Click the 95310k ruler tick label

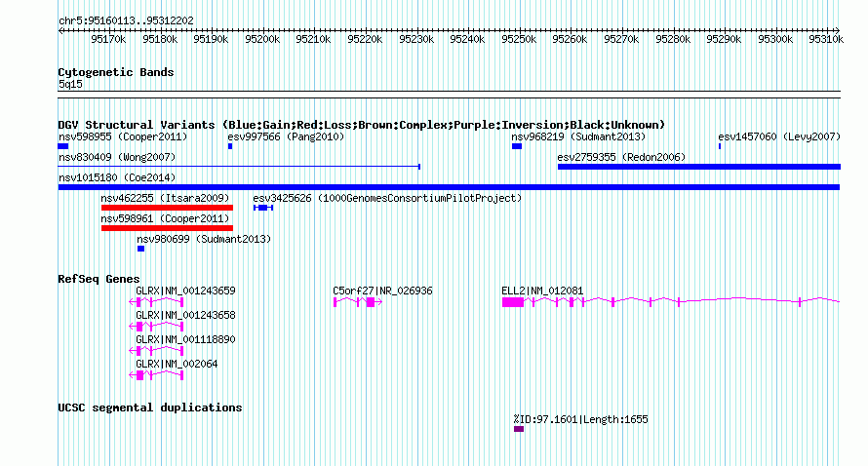(826, 39)
